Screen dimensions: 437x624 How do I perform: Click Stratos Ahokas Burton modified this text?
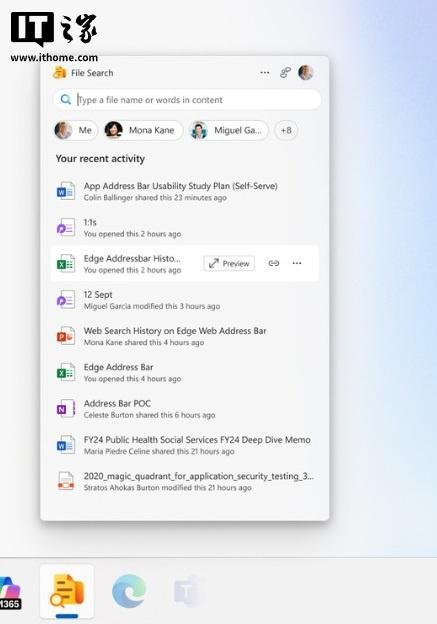tap(168, 488)
